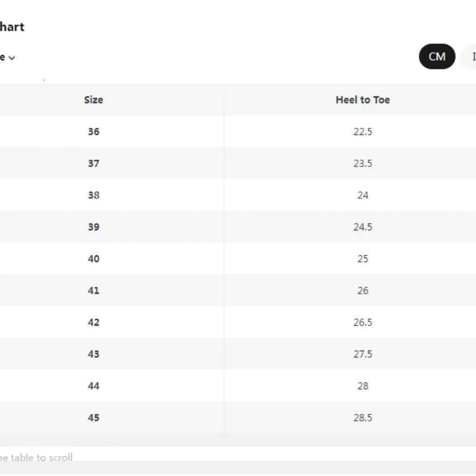Click the 25 heel to toe value

point(363,259)
